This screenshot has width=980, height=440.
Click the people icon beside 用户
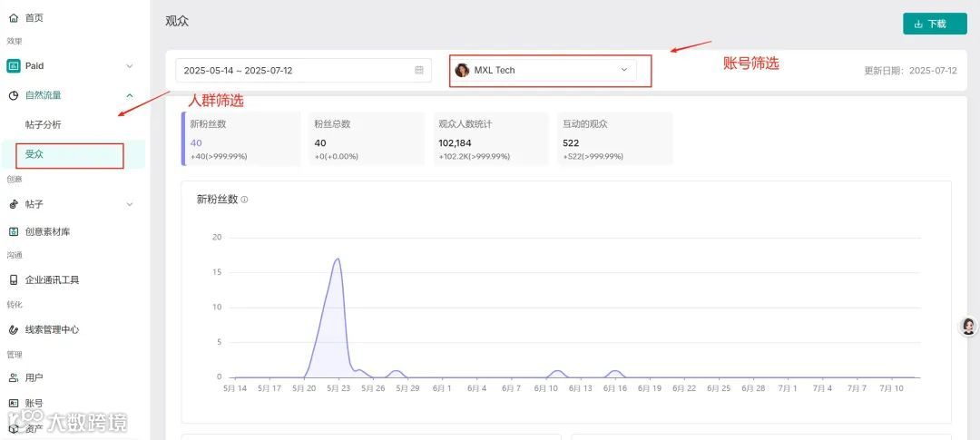[x=14, y=377]
